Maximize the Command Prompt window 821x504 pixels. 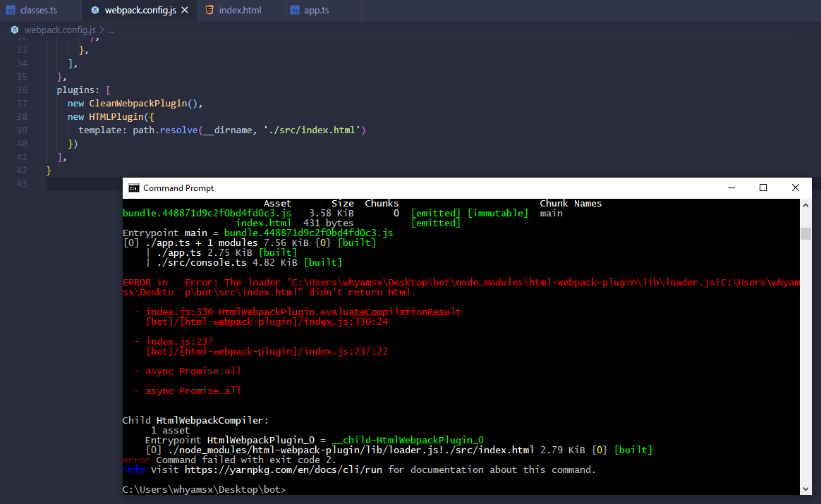pyautogui.click(x=762, y=188)
